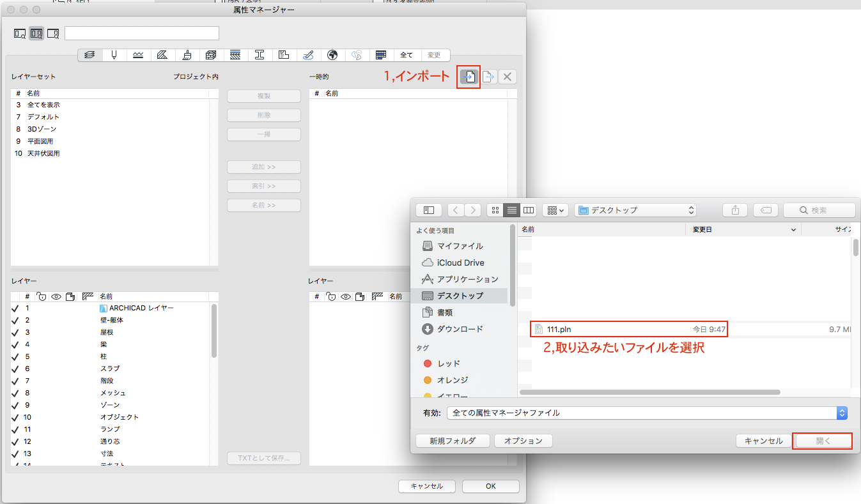Switch file dialog to icon view
This screenshot has width=861, height=504.
[x=495, y=210]
